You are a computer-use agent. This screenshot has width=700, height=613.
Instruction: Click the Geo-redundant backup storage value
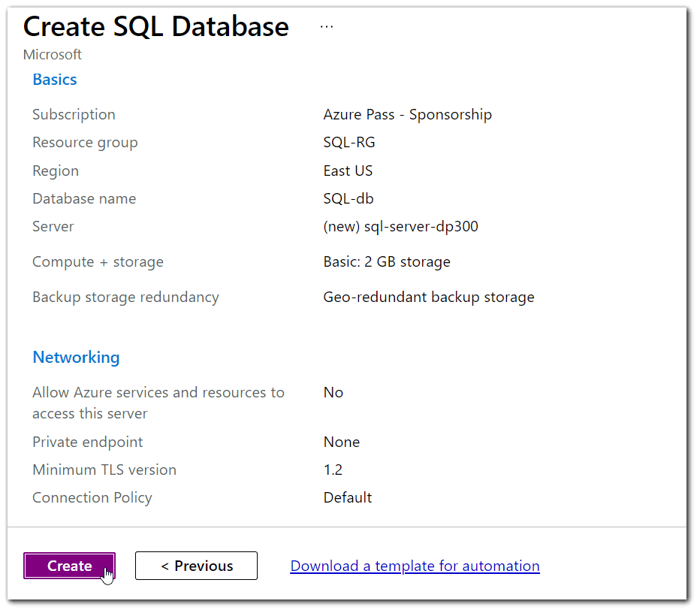[428, 297]
